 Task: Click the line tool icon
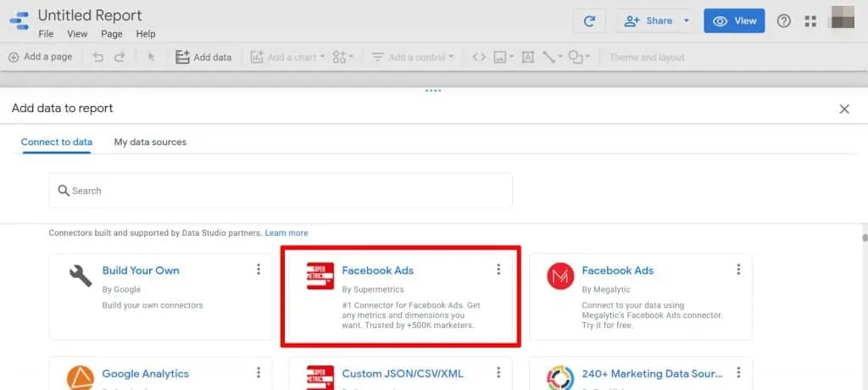(548, 57)
